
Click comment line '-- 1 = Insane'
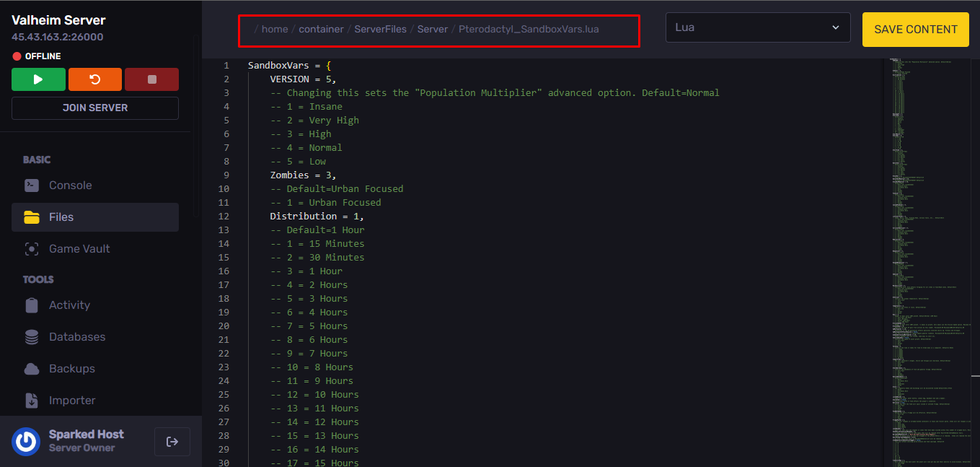pyautogui.click(x=306, y=107)
